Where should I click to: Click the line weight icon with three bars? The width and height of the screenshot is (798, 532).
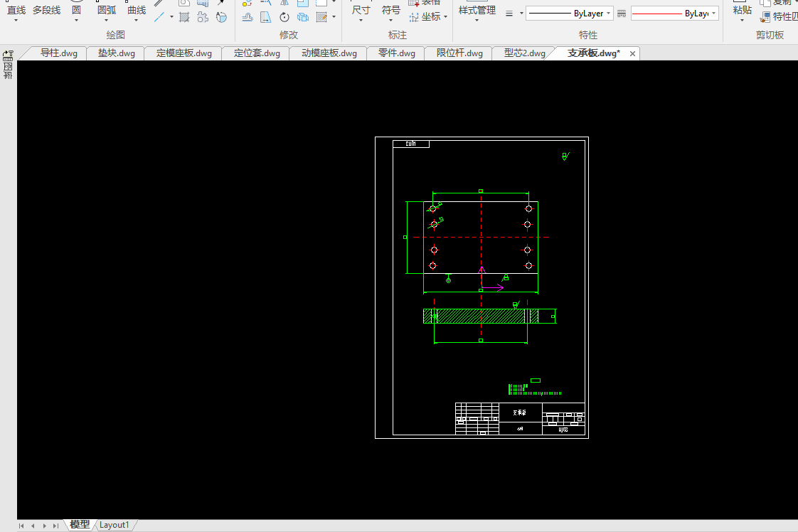[509, 14]
